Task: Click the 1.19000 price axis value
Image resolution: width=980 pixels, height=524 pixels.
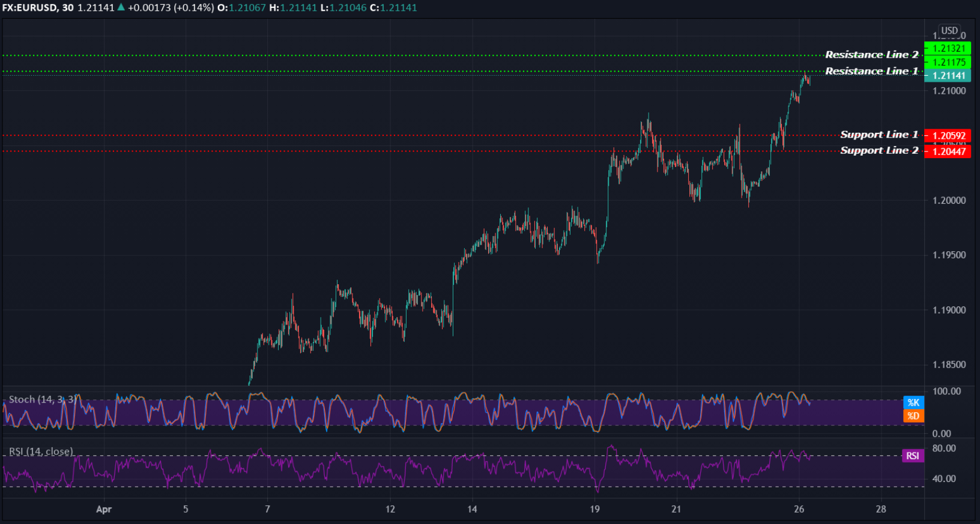Action: coord(949,310)
